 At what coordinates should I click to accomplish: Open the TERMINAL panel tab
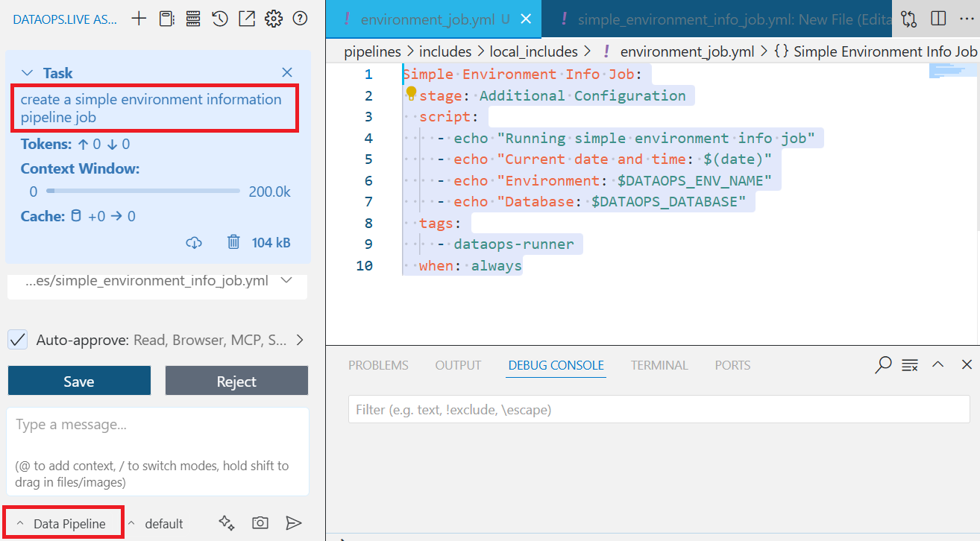point(659,365)
